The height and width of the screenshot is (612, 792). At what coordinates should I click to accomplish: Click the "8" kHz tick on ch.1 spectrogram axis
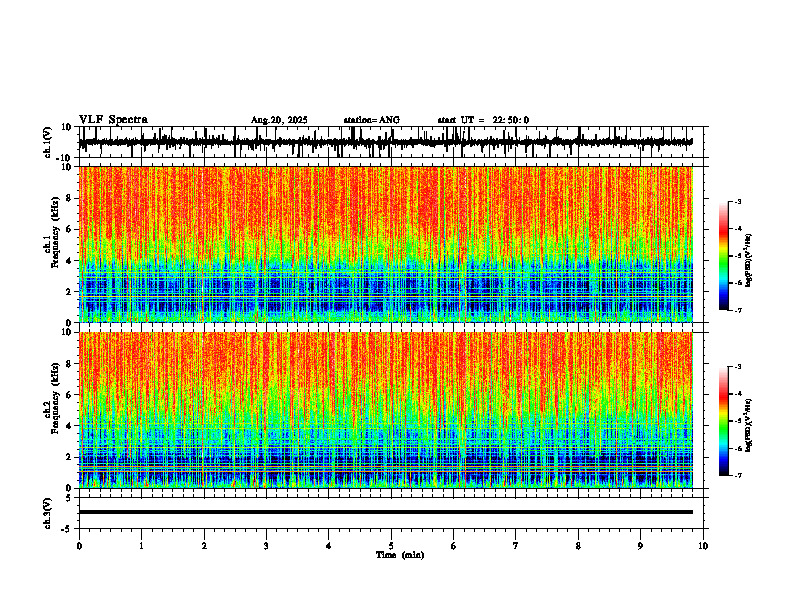[x=70, y=198]
